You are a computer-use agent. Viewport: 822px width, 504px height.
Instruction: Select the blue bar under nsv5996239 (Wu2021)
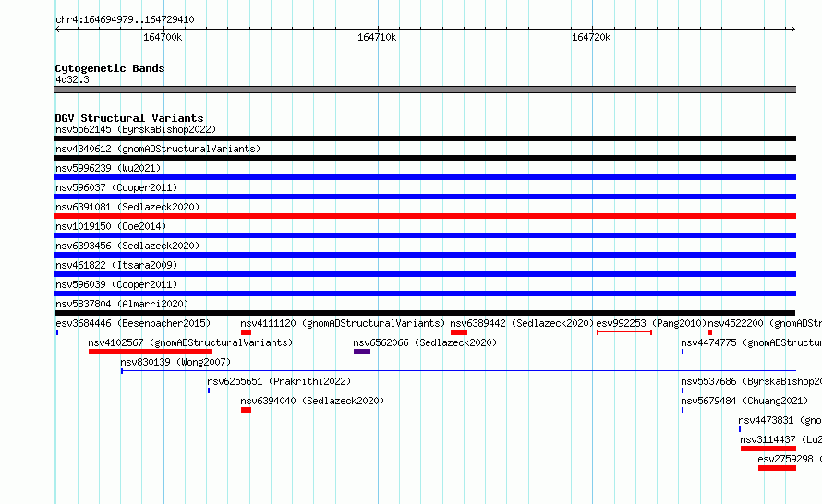click(x=425, y=177)
